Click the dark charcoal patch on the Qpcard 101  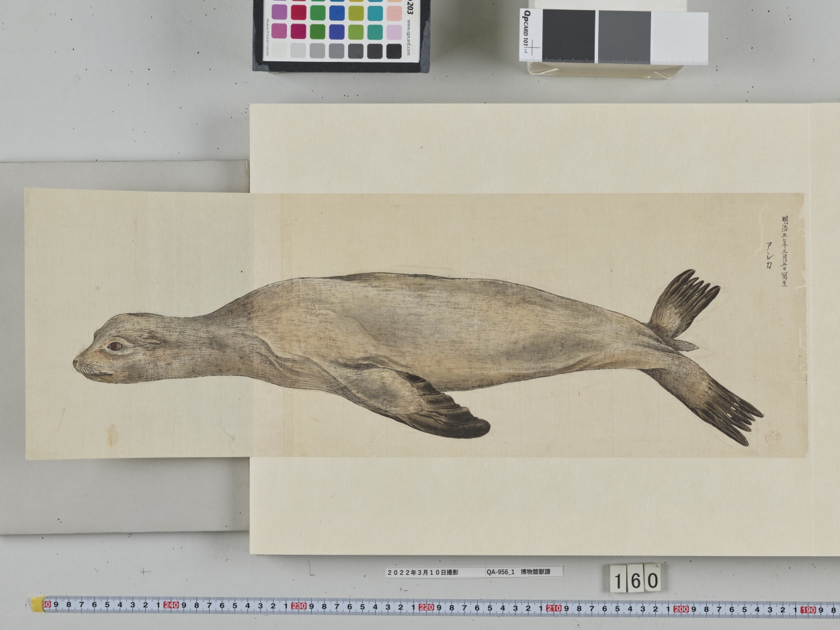[x=569, y=36]
